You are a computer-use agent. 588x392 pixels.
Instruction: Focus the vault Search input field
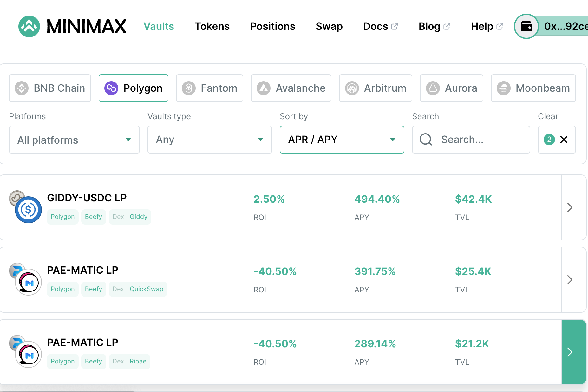[x=471, y=140]
